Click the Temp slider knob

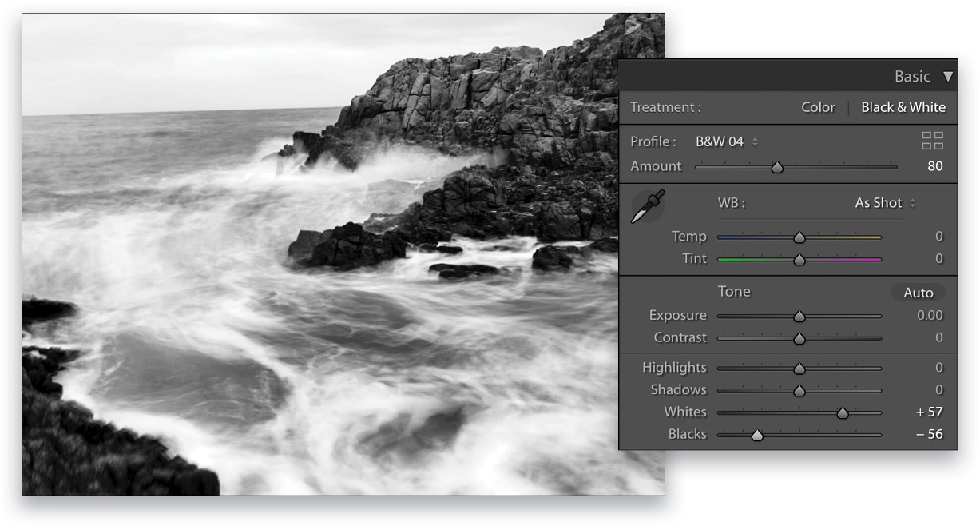(x=799, y=237)
